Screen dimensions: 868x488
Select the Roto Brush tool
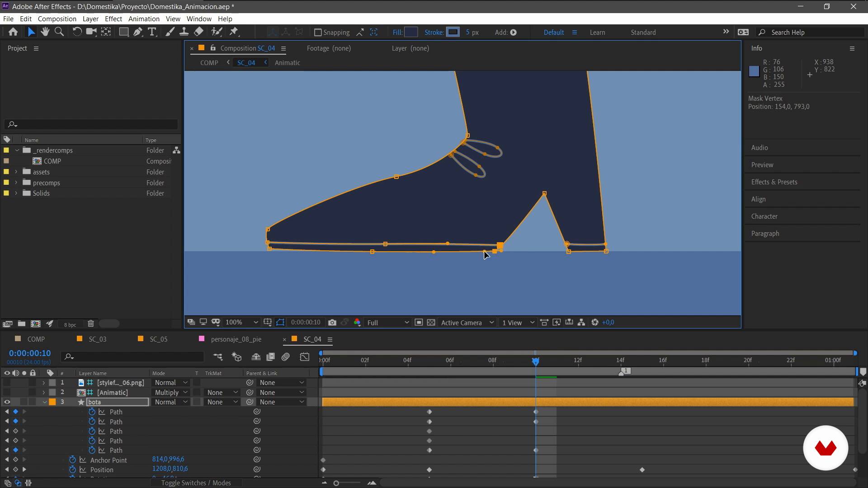tap(217, 32)
